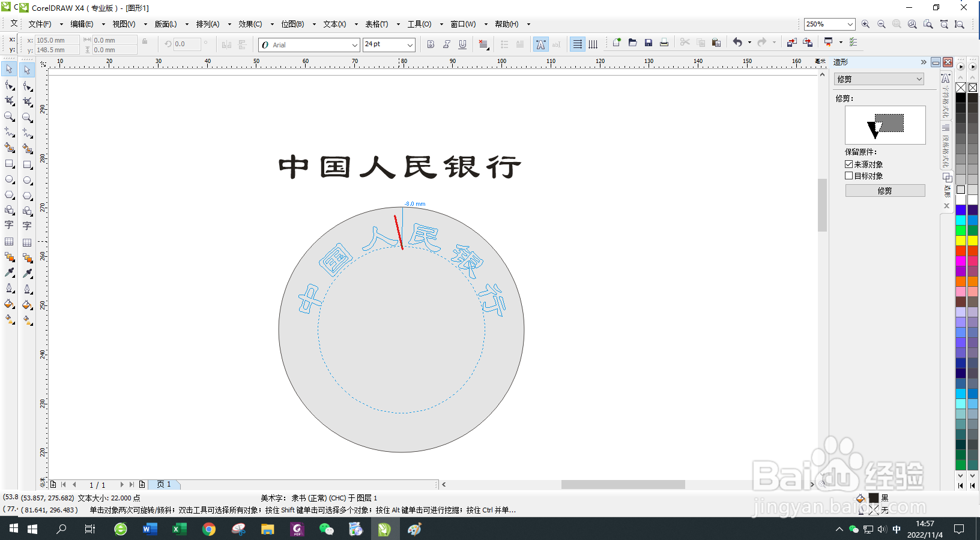Click the Zoom Out magnifier icon
The height and width of the screenshot is (540, 980).
pyautogui.click(x=881, y=24)
